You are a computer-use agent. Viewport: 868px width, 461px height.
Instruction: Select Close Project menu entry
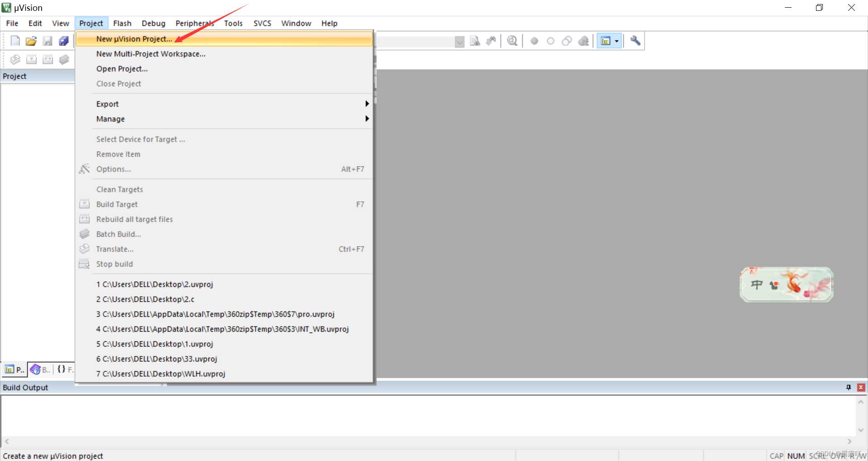click(224, 84)
